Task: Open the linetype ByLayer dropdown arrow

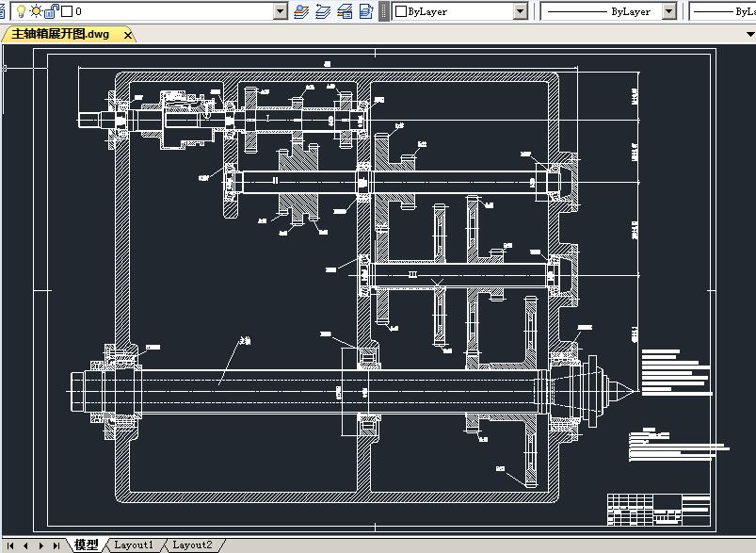Action: [669, 11]
